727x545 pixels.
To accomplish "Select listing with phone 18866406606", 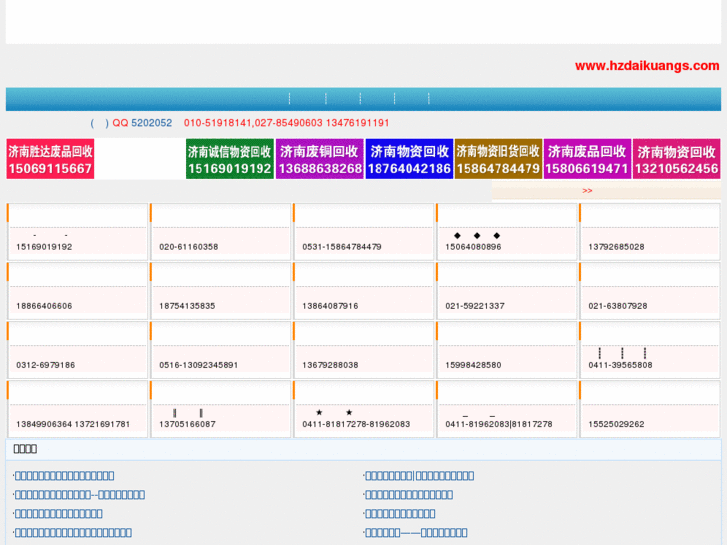I will pos(77,291).
